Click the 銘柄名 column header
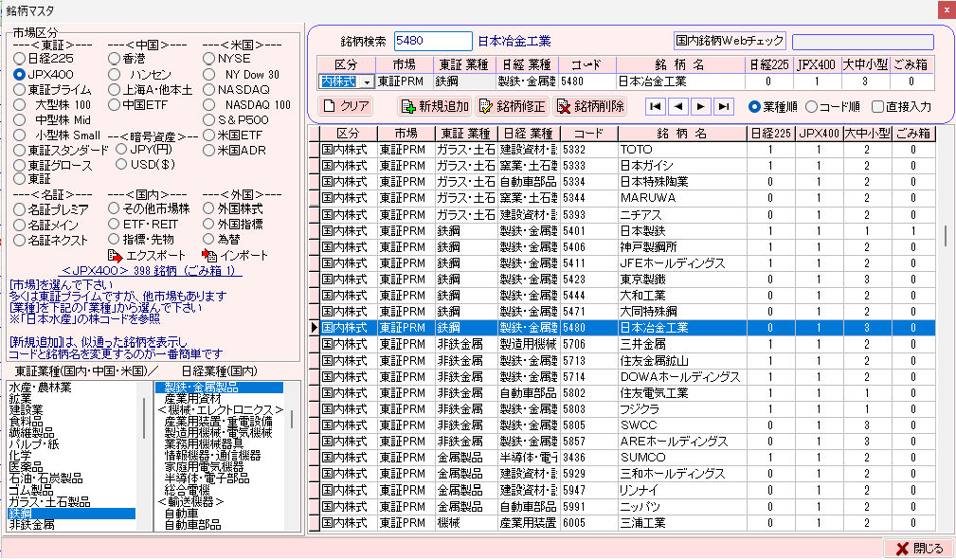Viewport: 956px width, 560px height. [680, 134]
